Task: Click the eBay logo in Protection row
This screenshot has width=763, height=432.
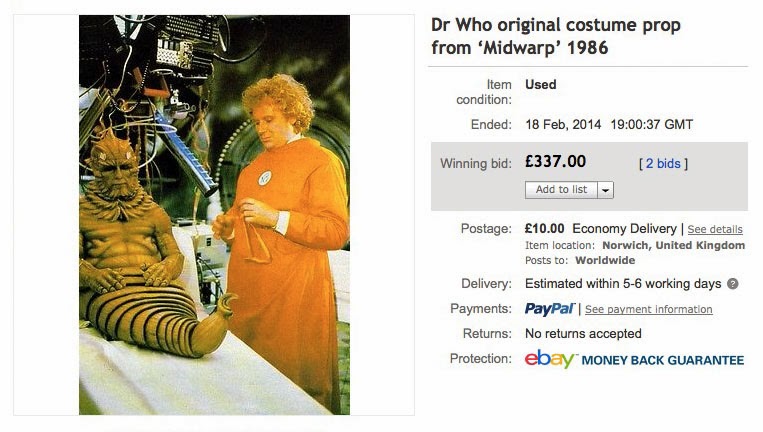Action: 550,359
